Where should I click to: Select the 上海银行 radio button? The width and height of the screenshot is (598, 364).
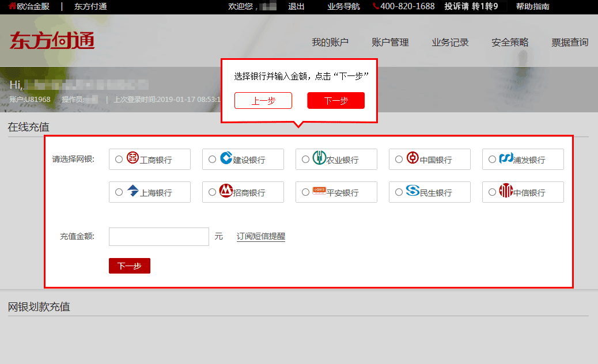(119, 192)
